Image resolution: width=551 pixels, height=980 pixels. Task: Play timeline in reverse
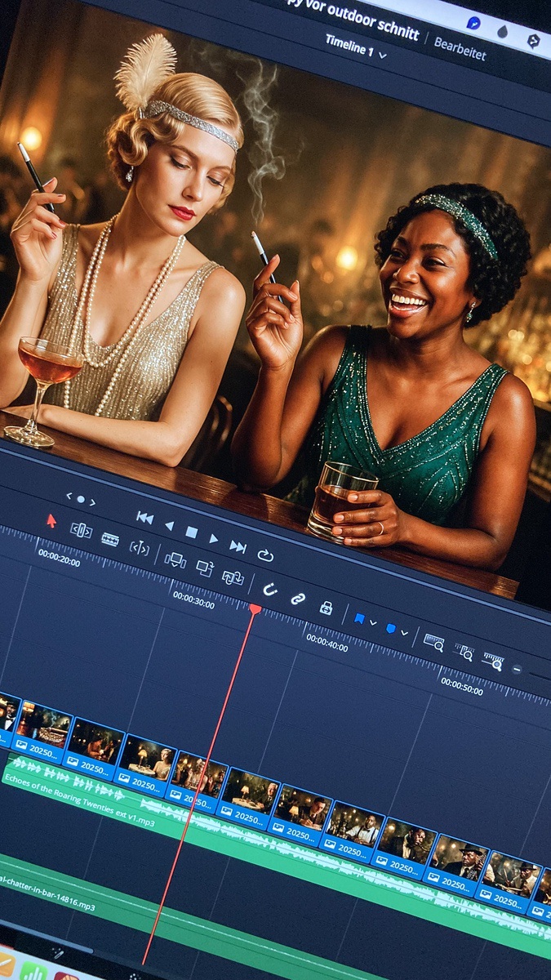point(169,525)
